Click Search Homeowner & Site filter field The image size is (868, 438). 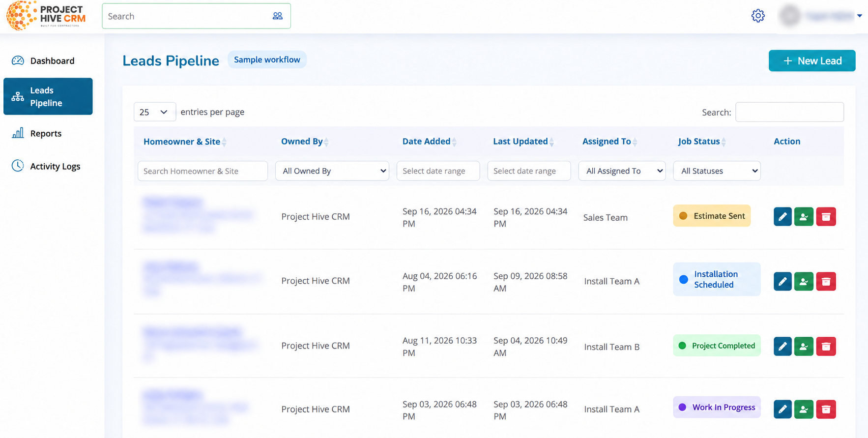coord(203,171)
